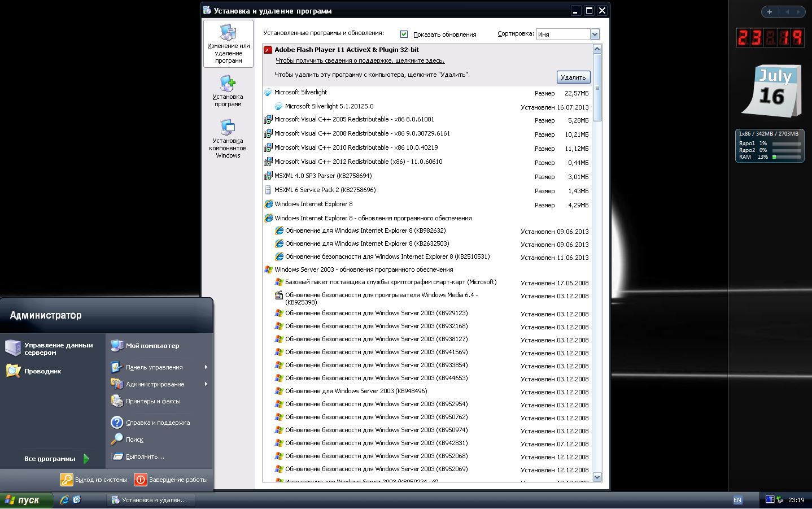Click the Microsoft Silverlight program icon
Screen dimensions: 812x509
pos(268,92)
